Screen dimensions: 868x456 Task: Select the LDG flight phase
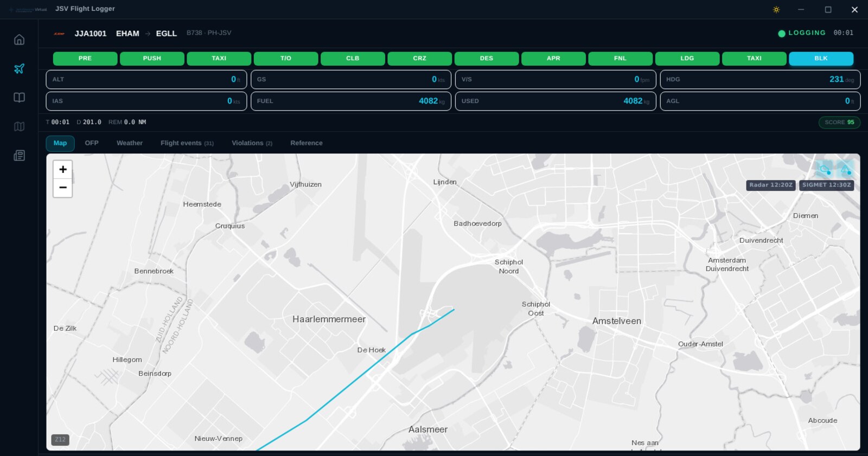coord(687,59)
